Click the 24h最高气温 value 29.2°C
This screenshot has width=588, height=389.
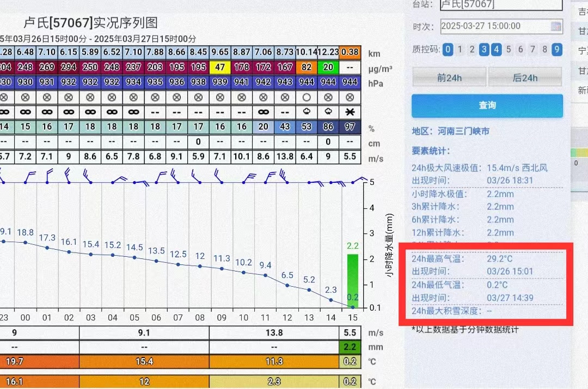point(499,258)
